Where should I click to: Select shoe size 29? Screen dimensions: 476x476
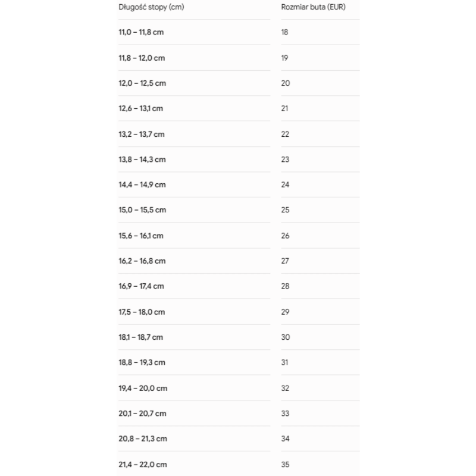(285, 312)
